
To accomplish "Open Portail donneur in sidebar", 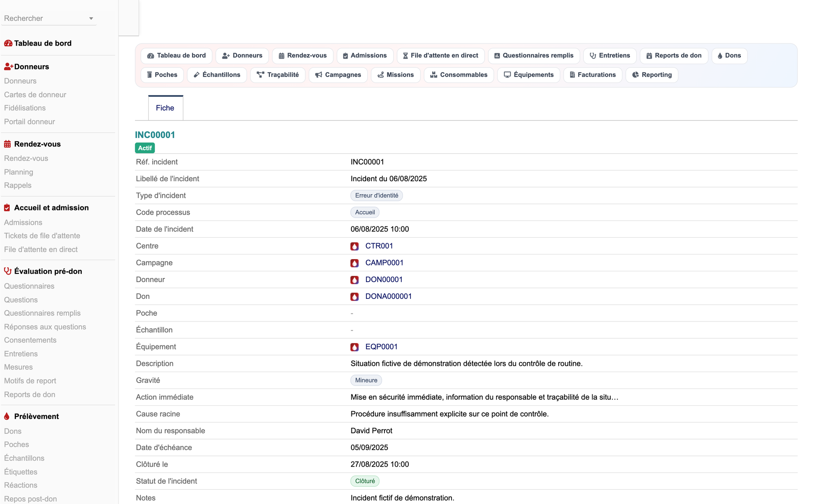I will tap(29, 122).
